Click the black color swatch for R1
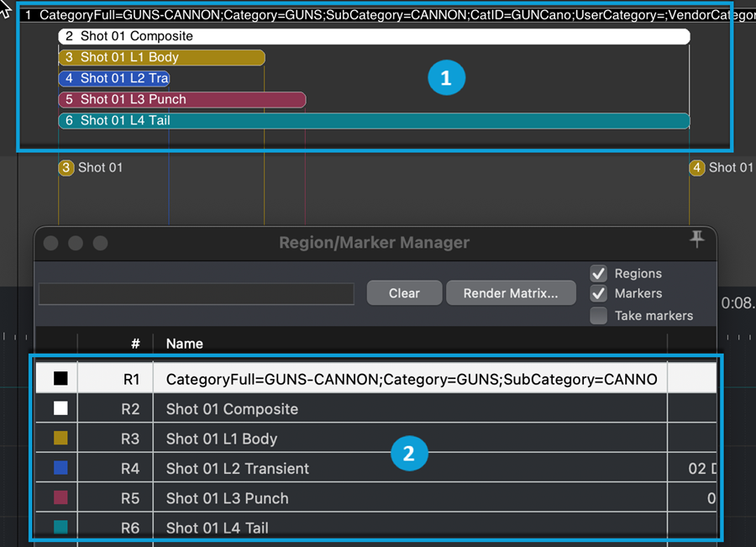 (60, 379)
